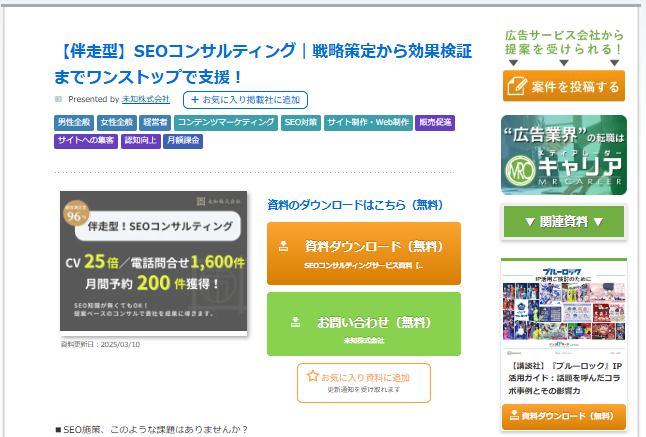
Task: Open the 【講談社】『ブルーロック』IP活用ガイド title link
Action: click(565, 378)
